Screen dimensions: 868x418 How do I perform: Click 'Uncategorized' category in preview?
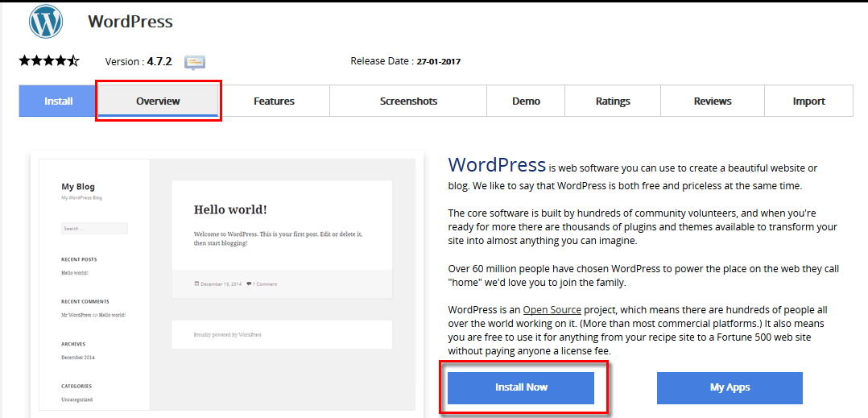coord(77,399)
